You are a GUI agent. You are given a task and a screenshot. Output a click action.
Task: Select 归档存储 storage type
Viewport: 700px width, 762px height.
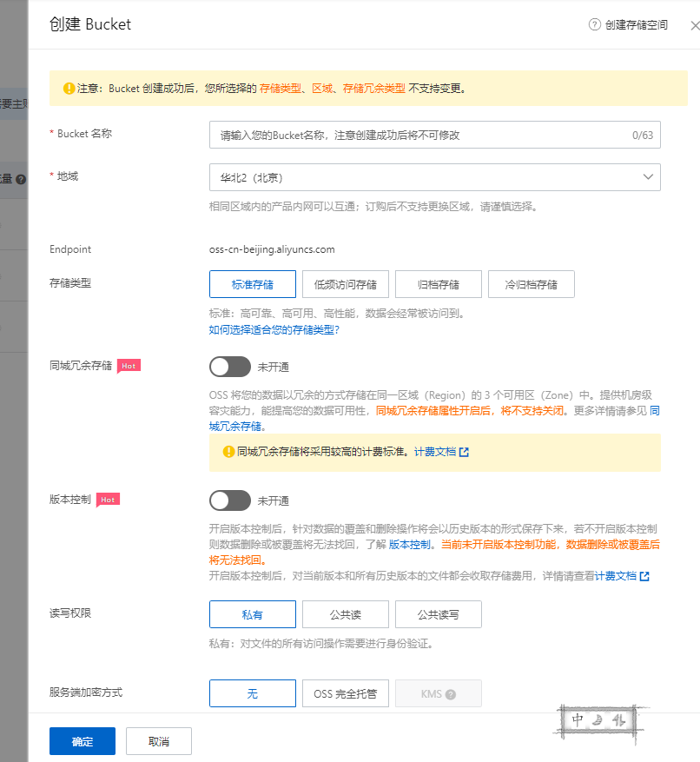pos(439,284)
